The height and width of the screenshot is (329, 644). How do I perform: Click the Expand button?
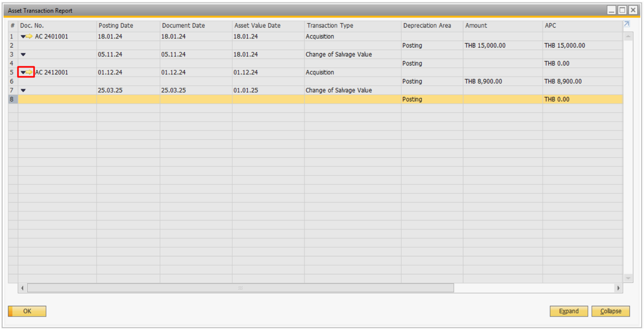coord(569,311)
